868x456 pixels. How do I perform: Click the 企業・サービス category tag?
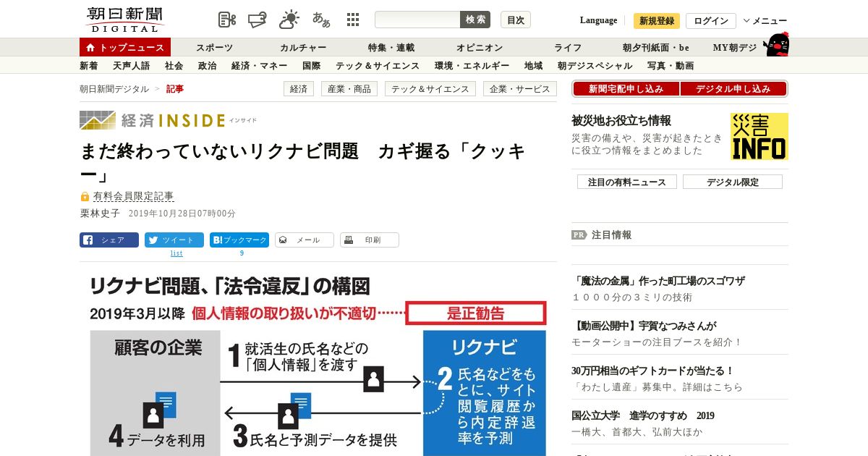click(x=521, y=89)
